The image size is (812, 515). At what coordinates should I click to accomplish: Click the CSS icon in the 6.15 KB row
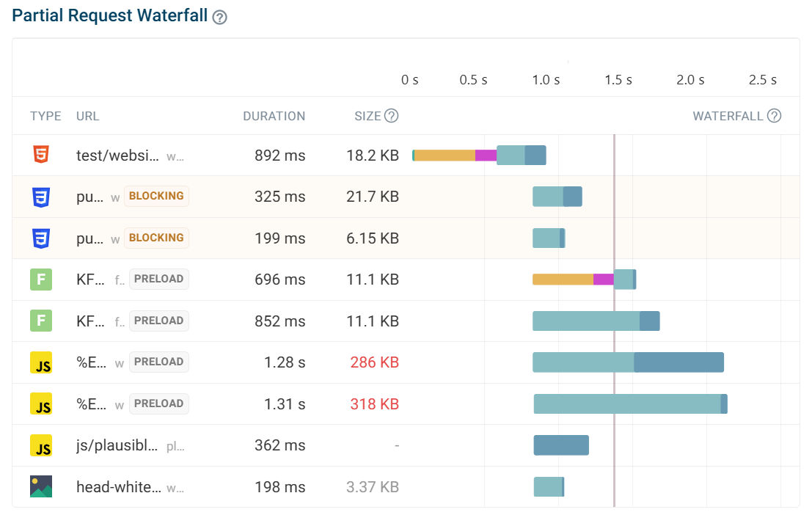(41, 238)
